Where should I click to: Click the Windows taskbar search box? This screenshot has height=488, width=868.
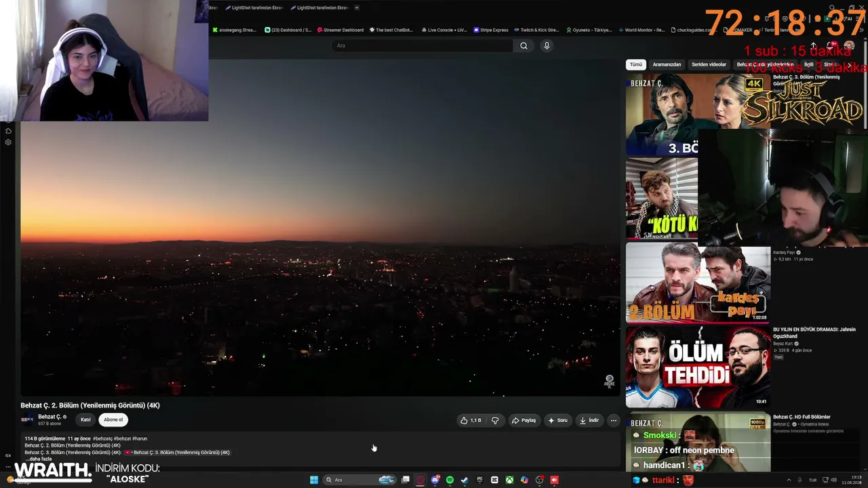coord(359,480)
